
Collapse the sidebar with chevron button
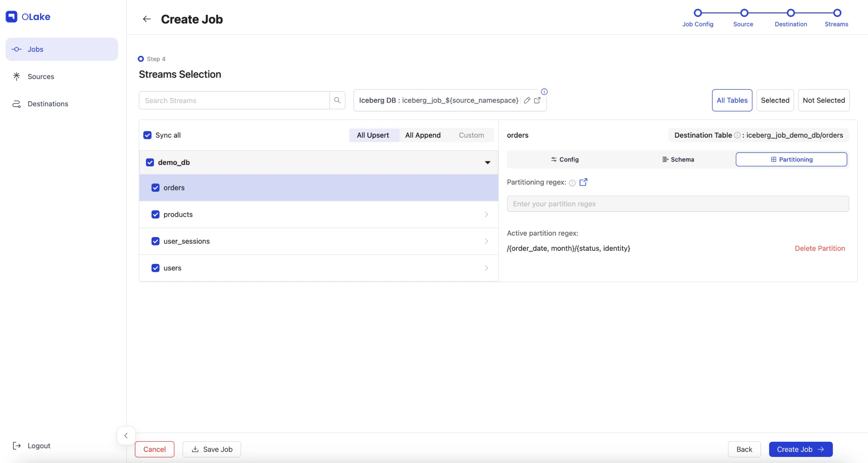[x=126, y=436]
